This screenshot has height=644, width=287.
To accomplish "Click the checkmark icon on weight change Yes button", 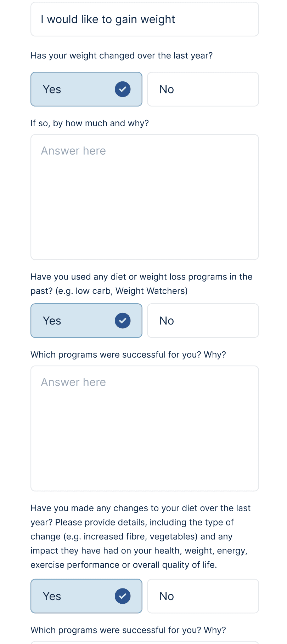I will (x=123, y=89).
